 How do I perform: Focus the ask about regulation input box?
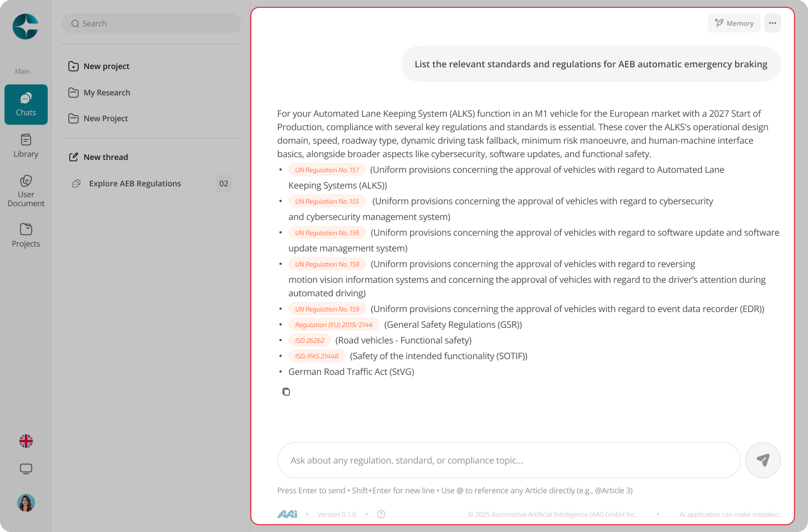coord(509,460)
